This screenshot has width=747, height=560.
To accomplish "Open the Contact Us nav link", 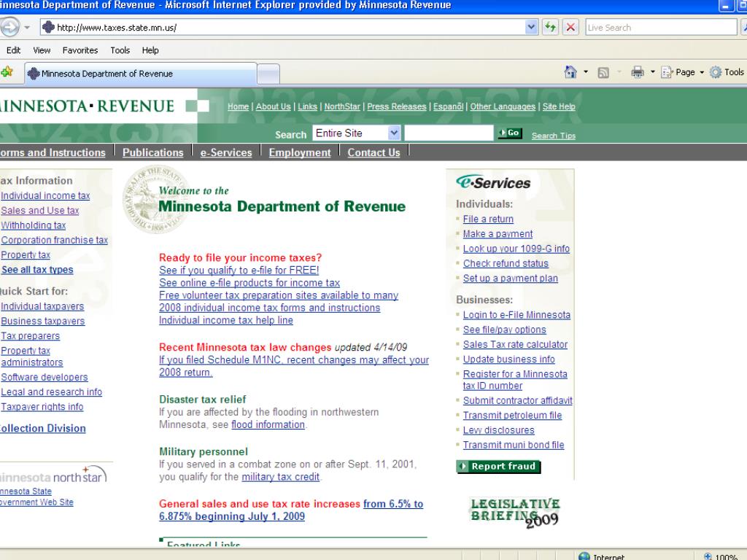I will (373, 152).
